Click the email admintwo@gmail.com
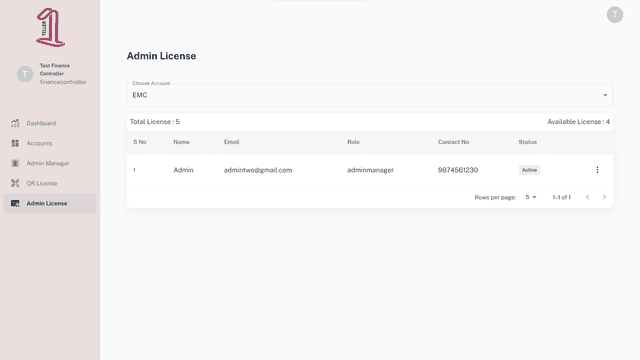This screenshot has height=360, width=640. (258, 170)
